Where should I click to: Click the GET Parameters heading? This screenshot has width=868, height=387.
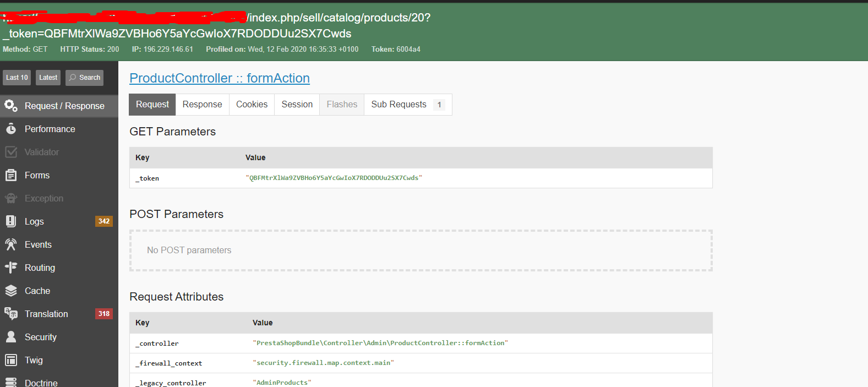coord(173,132)
